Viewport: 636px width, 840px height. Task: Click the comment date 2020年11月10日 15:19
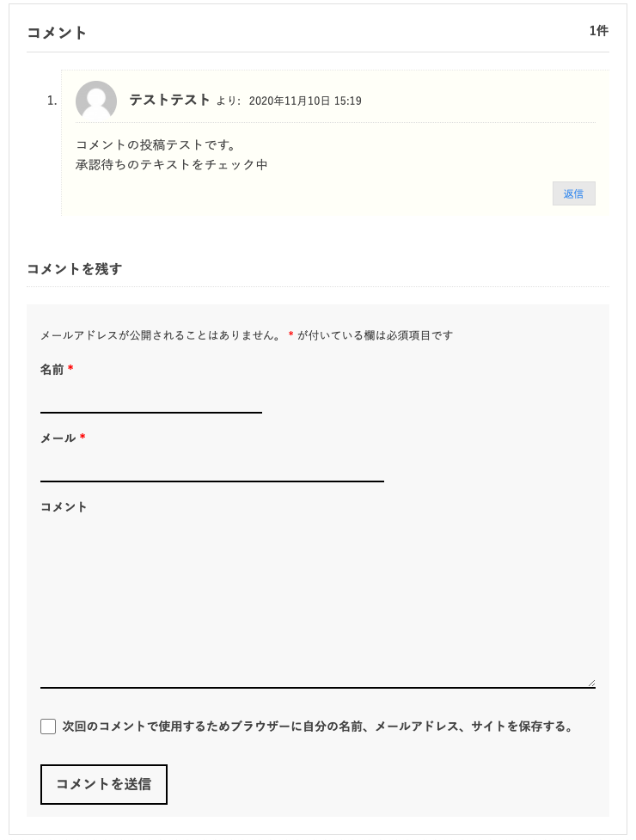coord(304,101)
